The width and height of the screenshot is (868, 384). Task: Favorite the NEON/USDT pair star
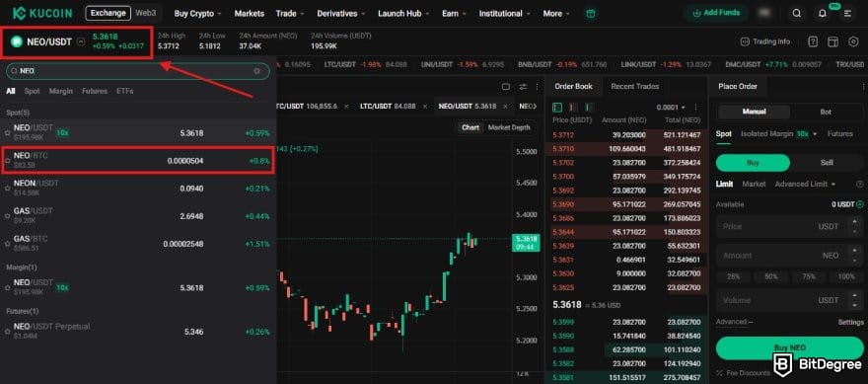tap(7, 189)
